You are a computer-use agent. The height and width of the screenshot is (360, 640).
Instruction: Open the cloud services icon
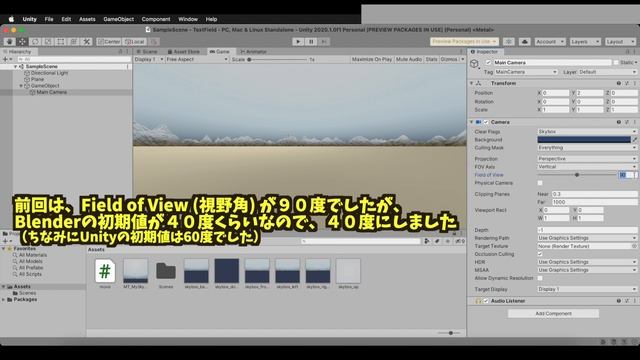click(x=525, y=42)
